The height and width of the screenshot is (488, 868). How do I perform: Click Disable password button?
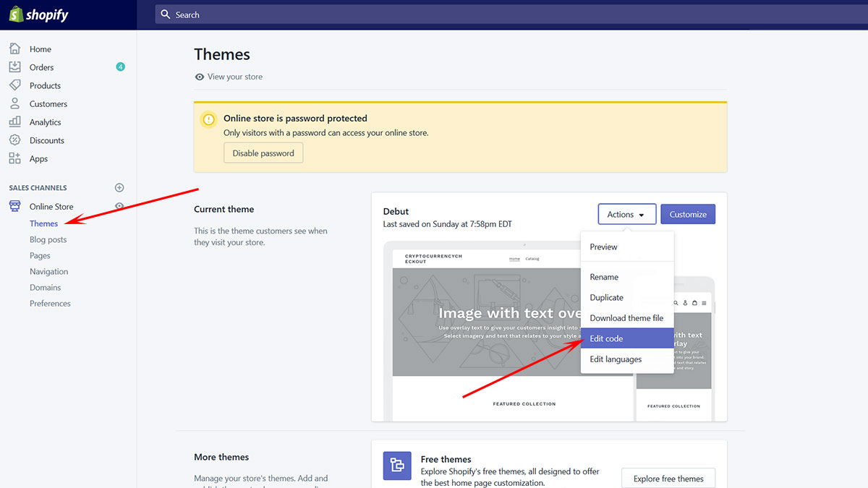point(263,153)
